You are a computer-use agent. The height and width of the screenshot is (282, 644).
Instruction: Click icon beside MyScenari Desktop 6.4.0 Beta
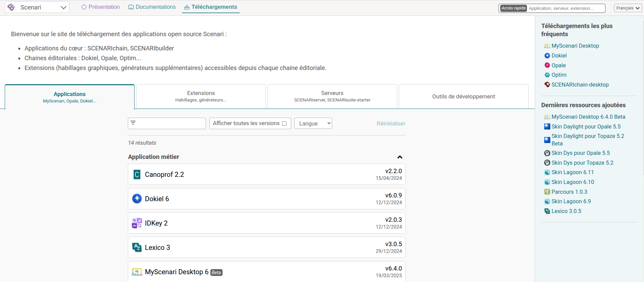point(547,117)
